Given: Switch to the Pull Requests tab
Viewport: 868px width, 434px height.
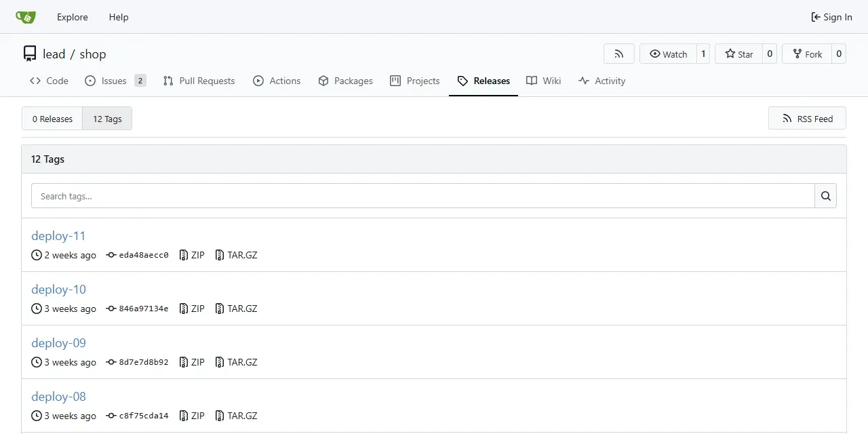Looking at the screenshot, I should [x=199, y=81].
